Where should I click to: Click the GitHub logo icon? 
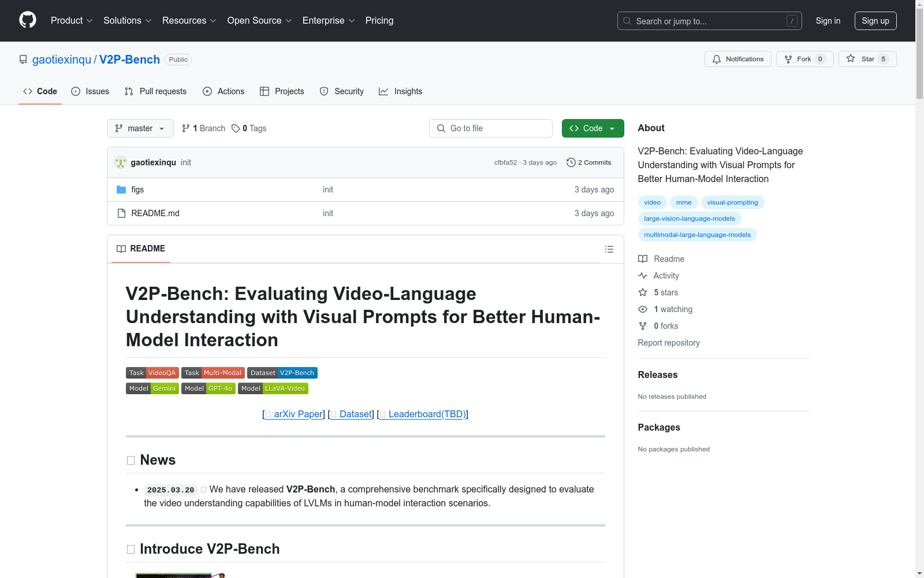point(28,20)
